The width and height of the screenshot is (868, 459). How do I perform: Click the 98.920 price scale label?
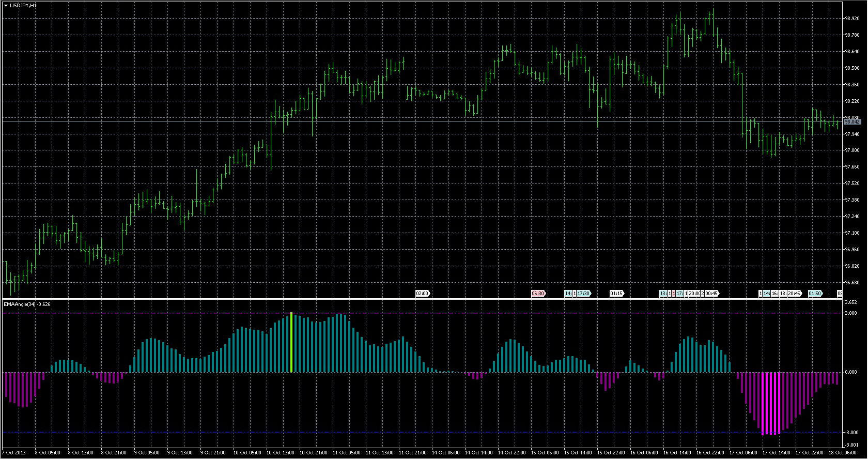click(x=851, y=19)
